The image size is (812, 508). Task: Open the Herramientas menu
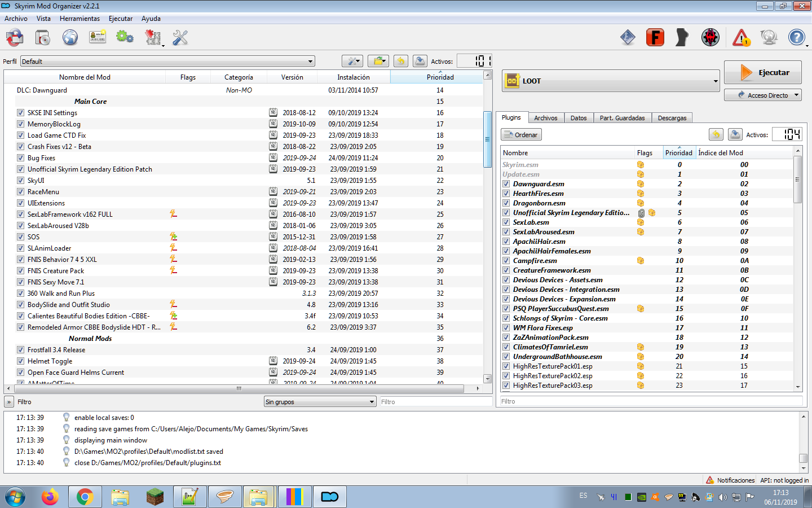pos(80,19)
